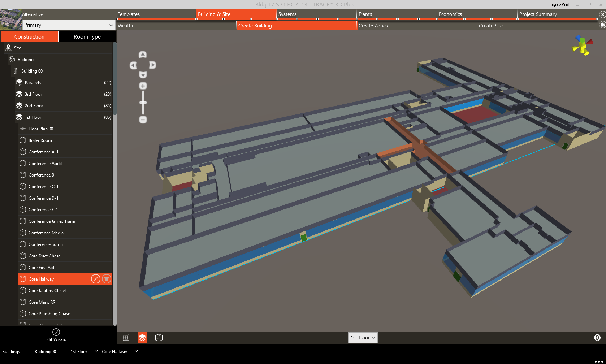Screen dimensions: 606x364
Task: Dismiss the alternative via circled X icon
Action: click(602, 14)
